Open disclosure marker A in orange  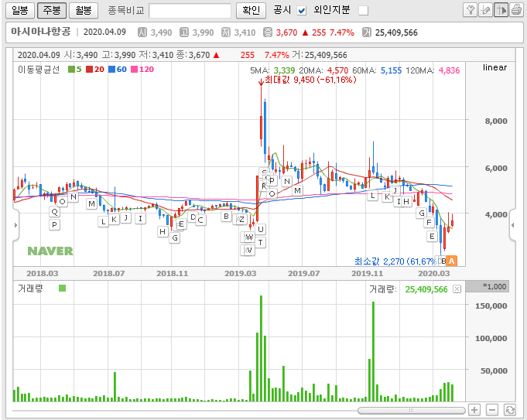coord(451,261)
